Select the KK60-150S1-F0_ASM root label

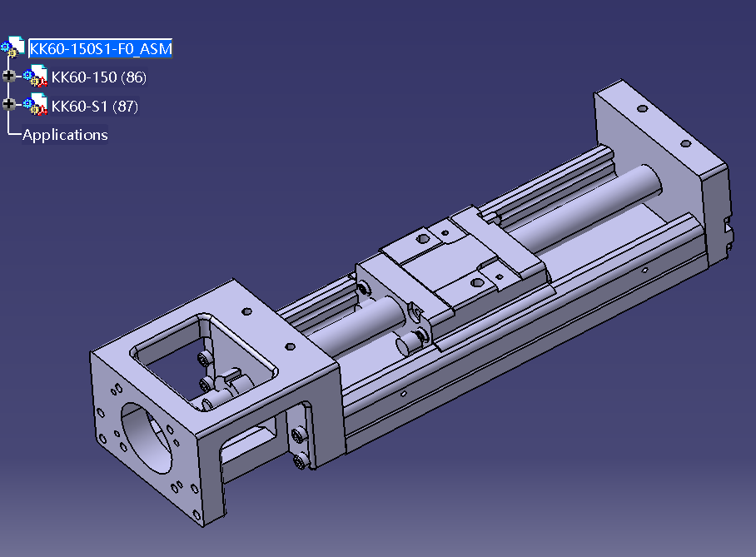(x=101, y=49)
